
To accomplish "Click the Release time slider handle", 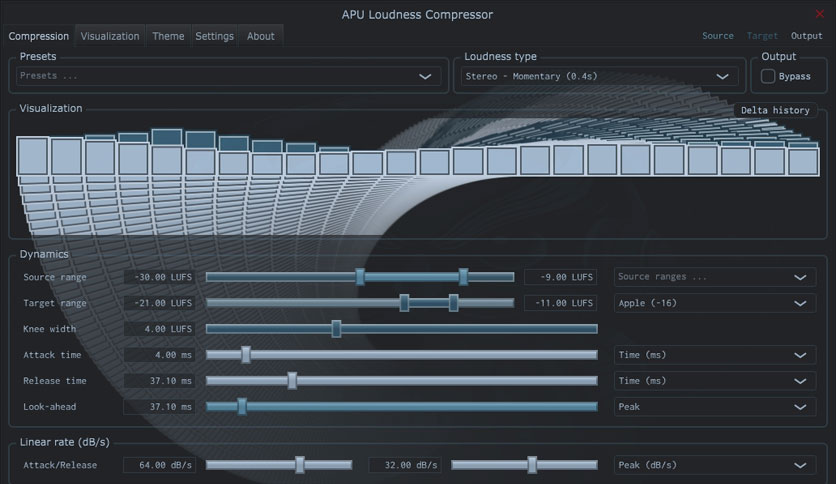I will pos(292,381).
